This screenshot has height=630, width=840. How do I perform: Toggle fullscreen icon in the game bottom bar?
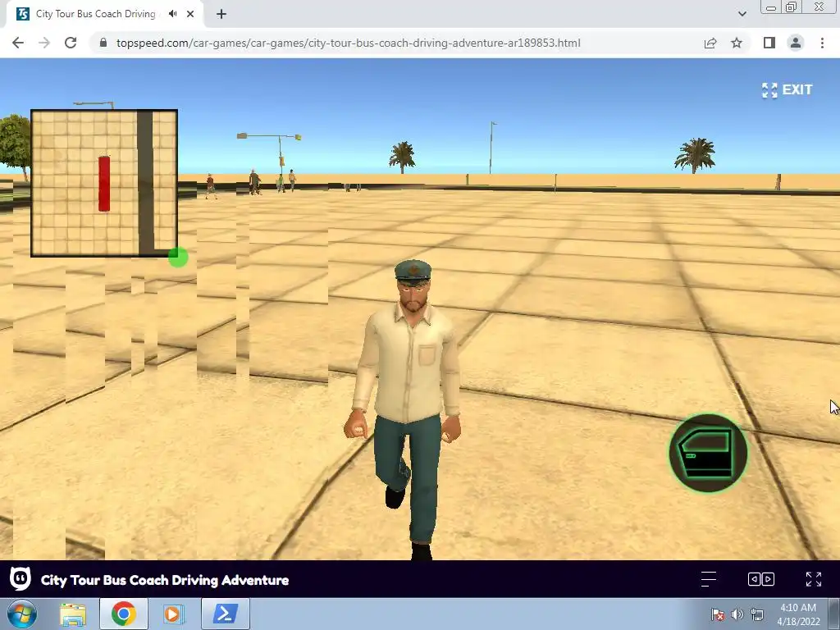[813, 579]
